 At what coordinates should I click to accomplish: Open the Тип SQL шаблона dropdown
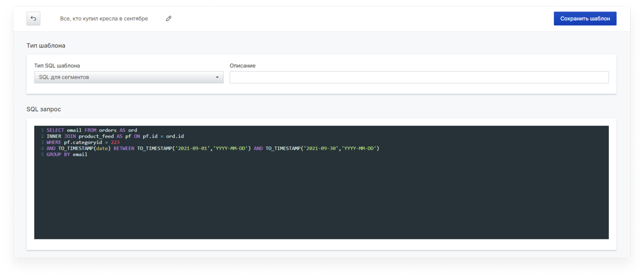pos(129,77)
